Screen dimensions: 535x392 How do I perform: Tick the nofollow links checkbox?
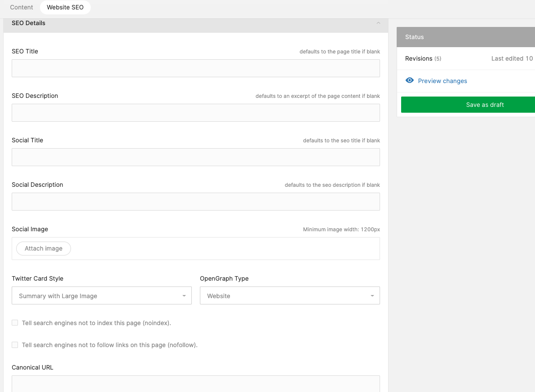tap(15, 345)
